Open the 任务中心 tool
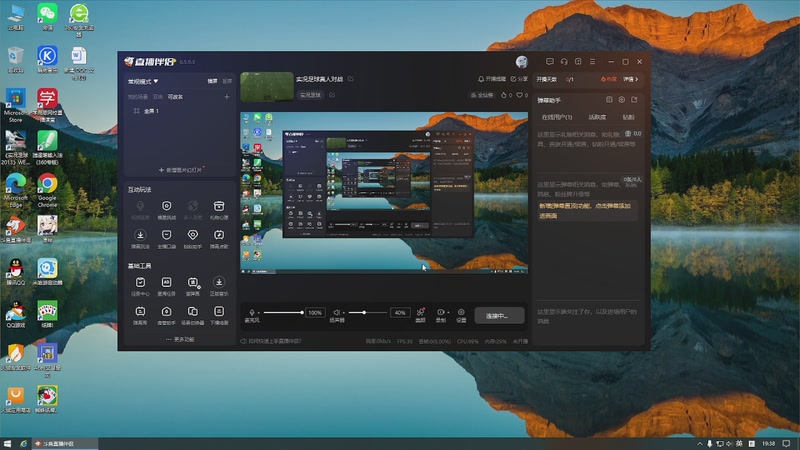 click(140, 286)
